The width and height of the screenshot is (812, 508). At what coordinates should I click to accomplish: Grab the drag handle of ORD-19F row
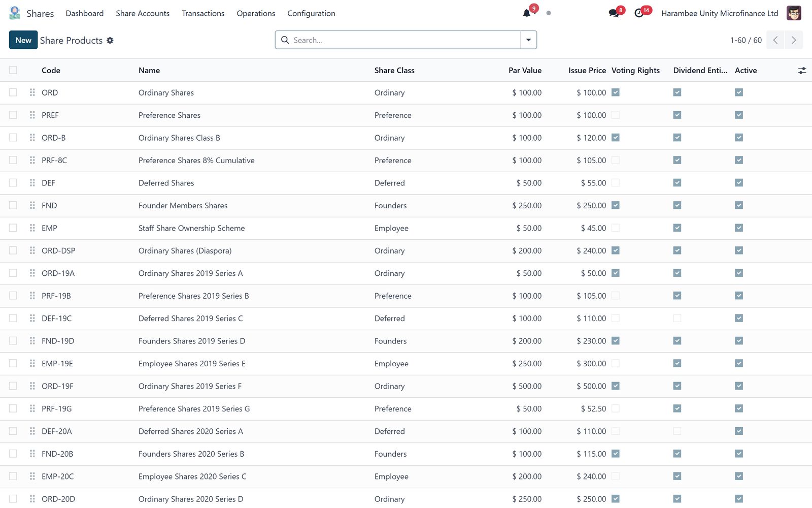point(32,386)
